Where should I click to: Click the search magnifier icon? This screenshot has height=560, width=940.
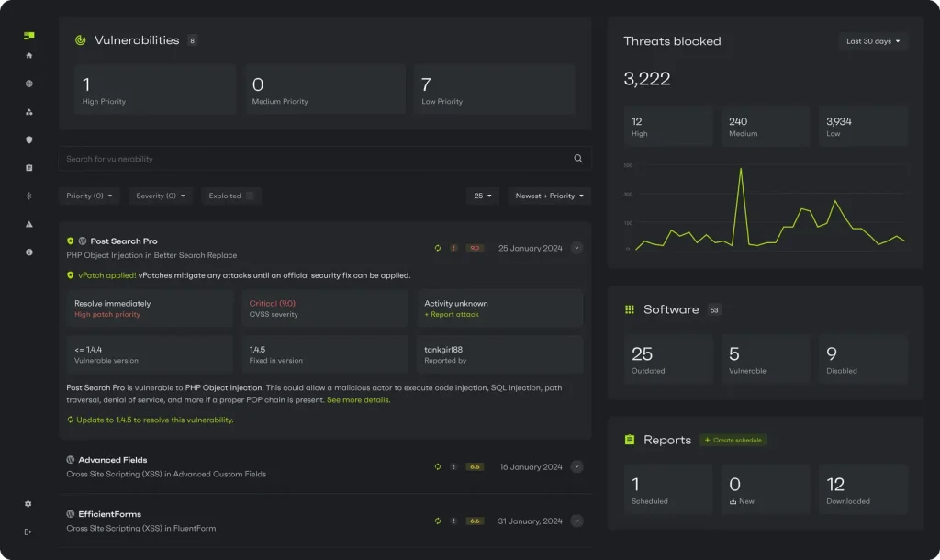[578, 159]
